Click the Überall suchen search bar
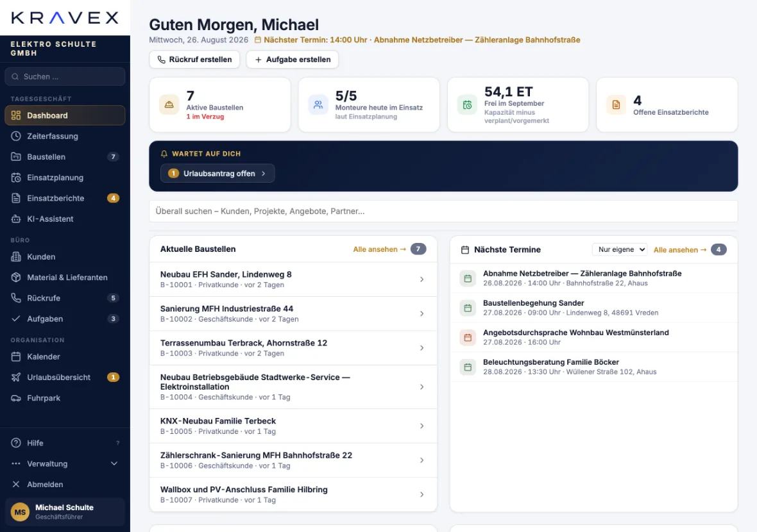Image resolution: width=757 pixels, height=532 pixels. tap(443, 212)
